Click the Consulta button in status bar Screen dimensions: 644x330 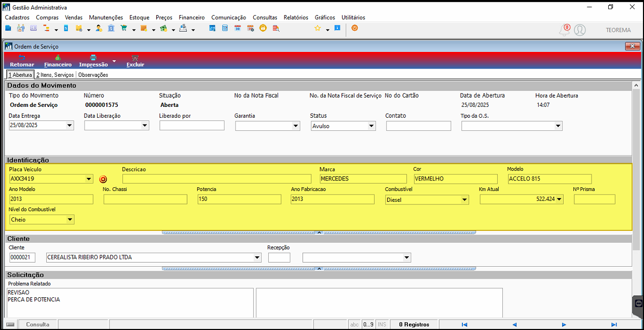pyautogui.click(x=38, y=324)
